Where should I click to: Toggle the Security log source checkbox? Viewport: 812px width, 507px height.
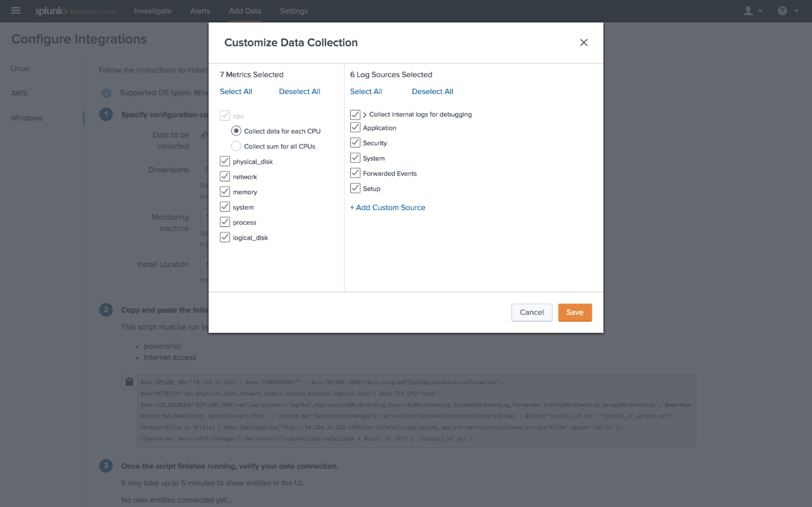(355, 142)
